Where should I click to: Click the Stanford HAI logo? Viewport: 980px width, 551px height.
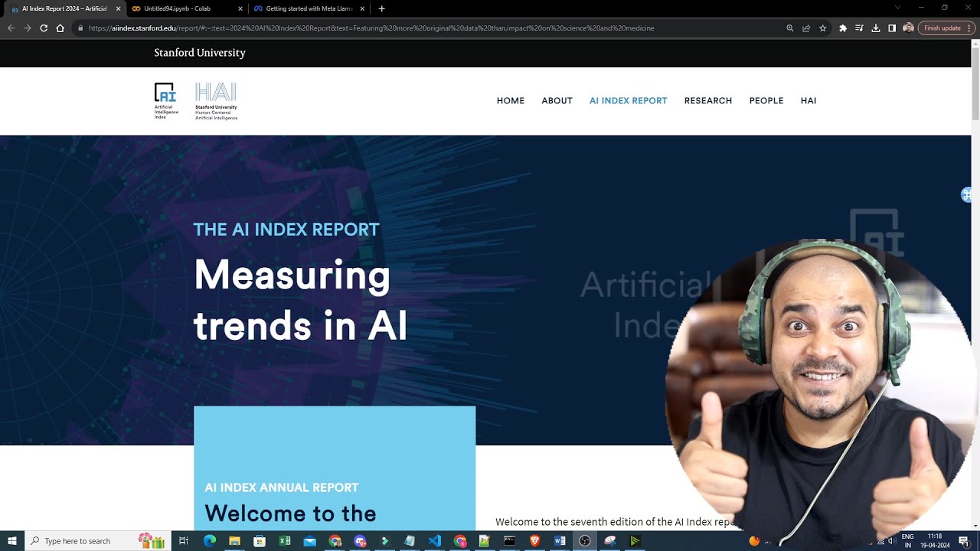[x=216, y=101]
